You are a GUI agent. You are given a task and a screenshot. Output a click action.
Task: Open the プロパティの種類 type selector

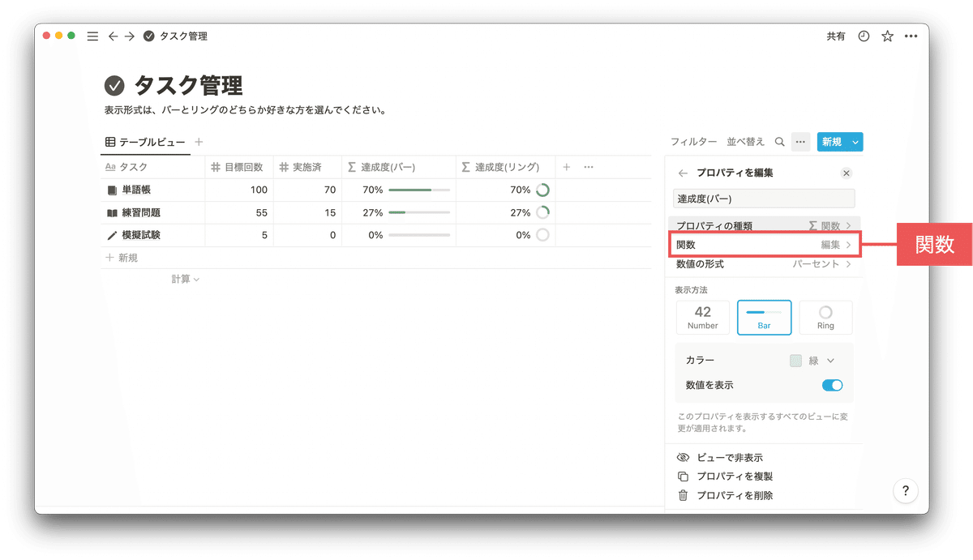pyautogui.click(x=764, y=226)
